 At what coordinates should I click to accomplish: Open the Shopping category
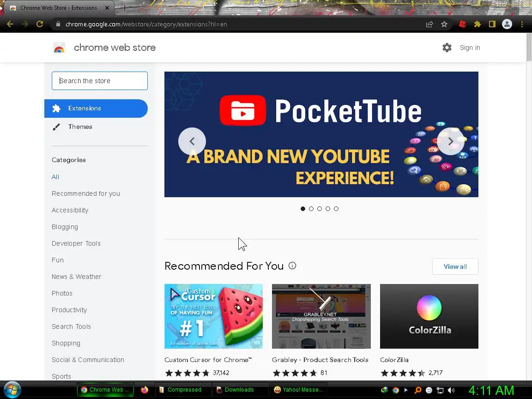coord(66,343)
